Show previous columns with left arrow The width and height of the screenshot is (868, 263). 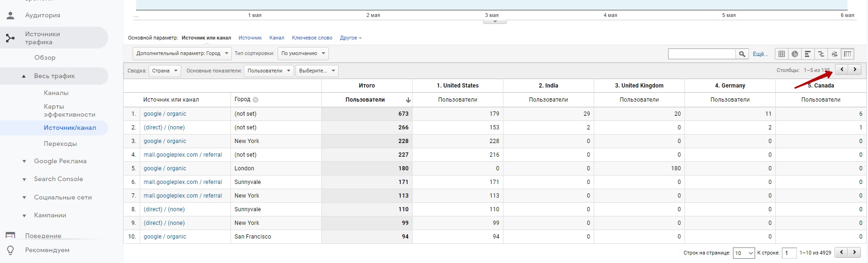(x=842, y=70)
